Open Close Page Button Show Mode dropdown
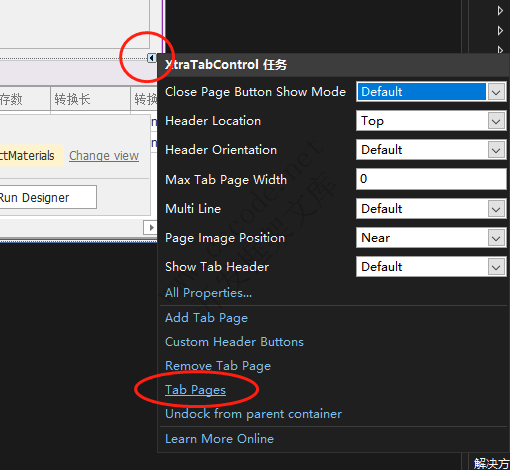510x470 pixels. point(496,92)
